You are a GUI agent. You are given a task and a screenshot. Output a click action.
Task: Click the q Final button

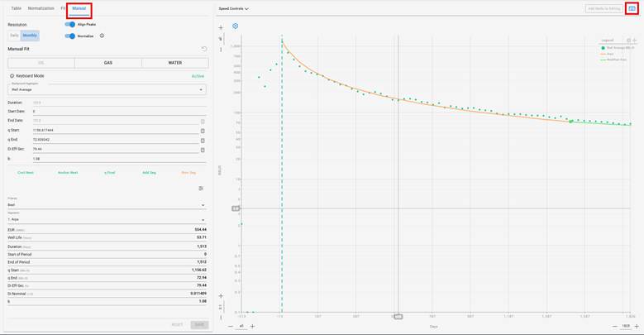(110, 173)
